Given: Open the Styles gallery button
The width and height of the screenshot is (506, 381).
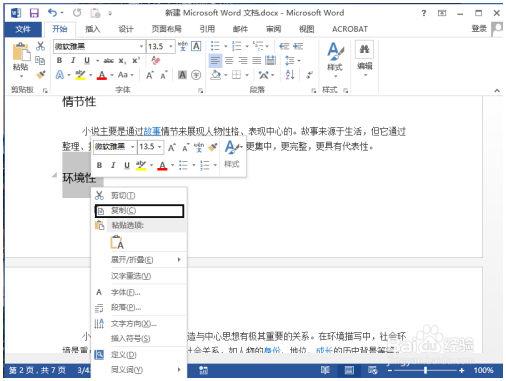Looking at the screenshot, I should (x=335, y=59).
